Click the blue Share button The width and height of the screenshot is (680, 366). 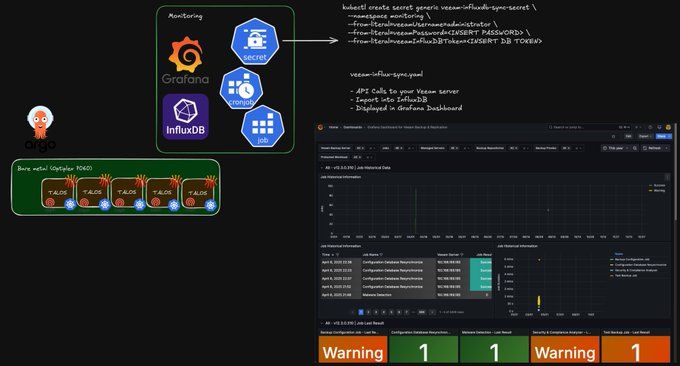[663, 136]
